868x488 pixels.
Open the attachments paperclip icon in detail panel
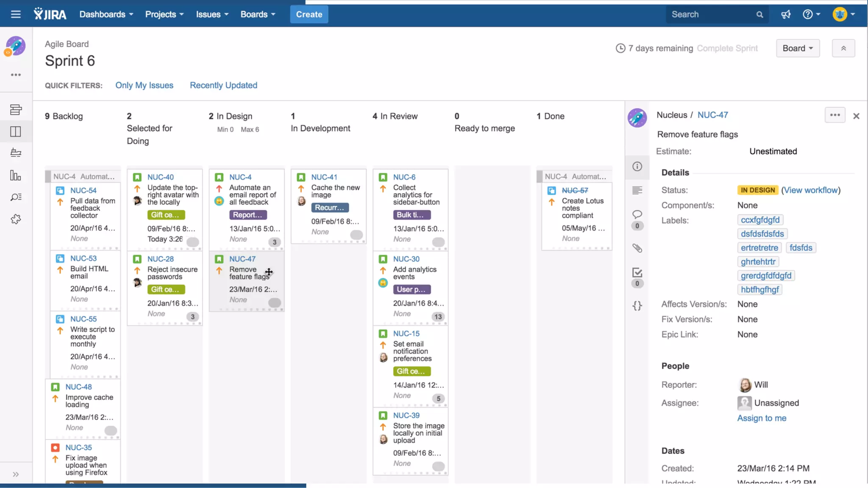click(x=637, y=248)
